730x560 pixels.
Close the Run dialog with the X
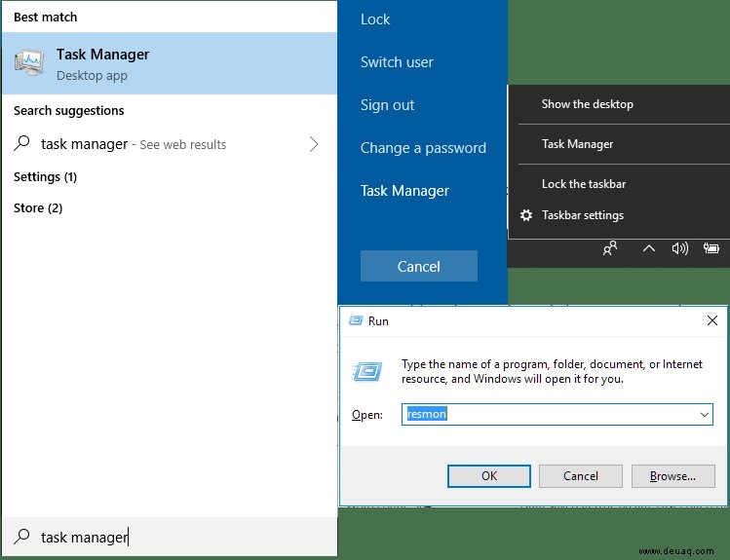[x=712, y=320]
